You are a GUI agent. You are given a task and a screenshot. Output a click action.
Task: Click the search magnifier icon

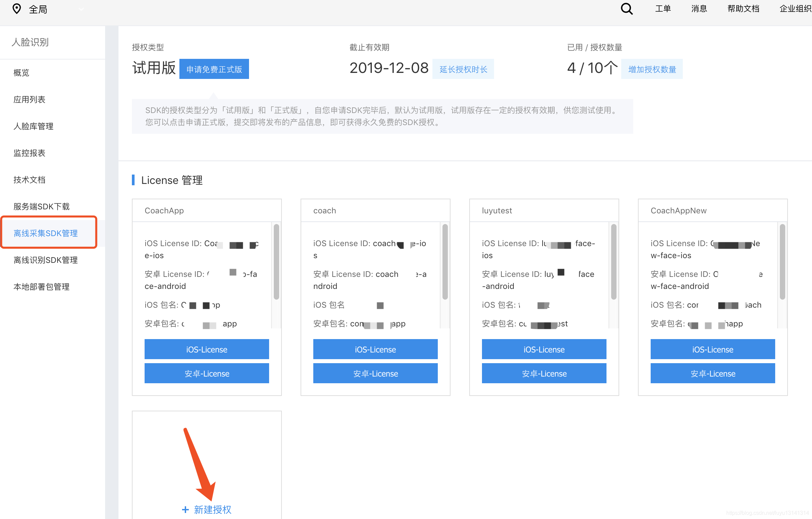click(626, 9)
